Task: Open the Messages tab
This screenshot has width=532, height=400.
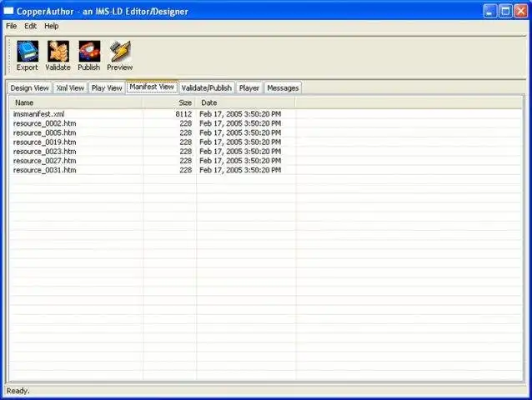Action: click(x=283, y=87)
